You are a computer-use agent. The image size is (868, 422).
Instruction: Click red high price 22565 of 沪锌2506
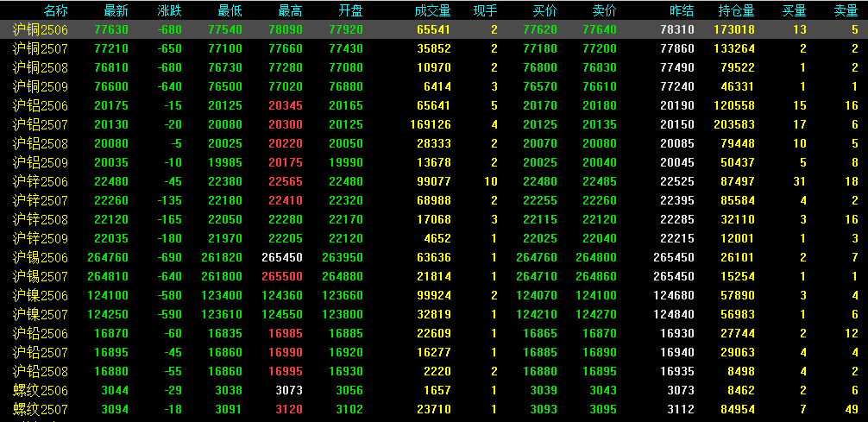click(x=286, y=181)
